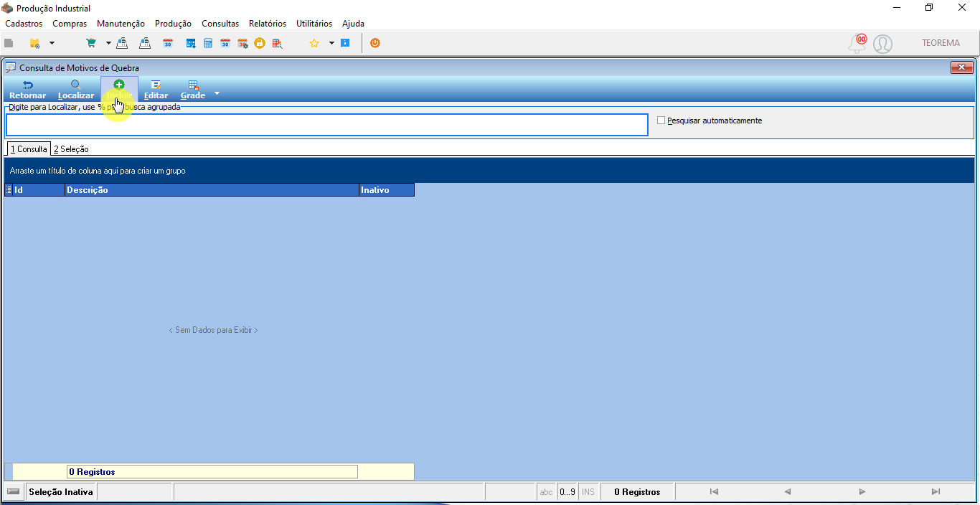Click the yellow star favorites icon
980x505 pixels.
pyautogui.click(x=314, y=43)
